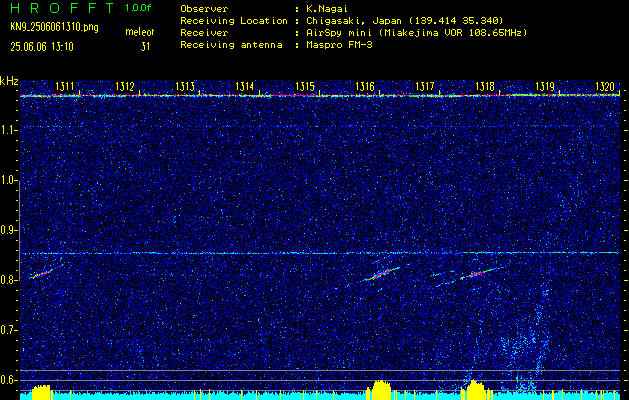
Task: Click the bright meteor echo under 1318
Action: coord(477,273)
